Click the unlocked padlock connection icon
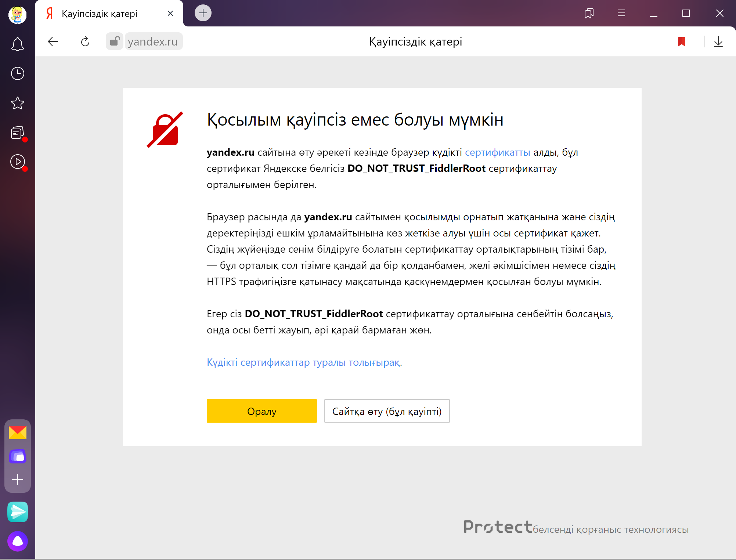 point(115,41)
